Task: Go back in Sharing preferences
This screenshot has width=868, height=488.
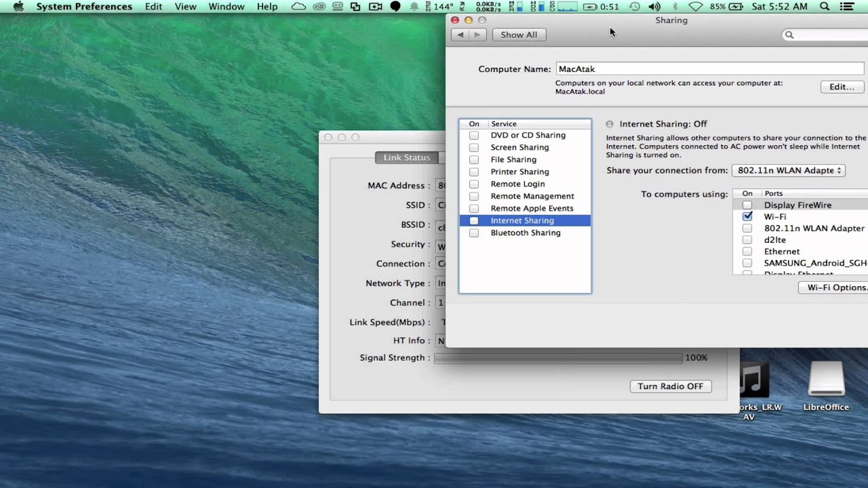Action: tap(460, 35)
